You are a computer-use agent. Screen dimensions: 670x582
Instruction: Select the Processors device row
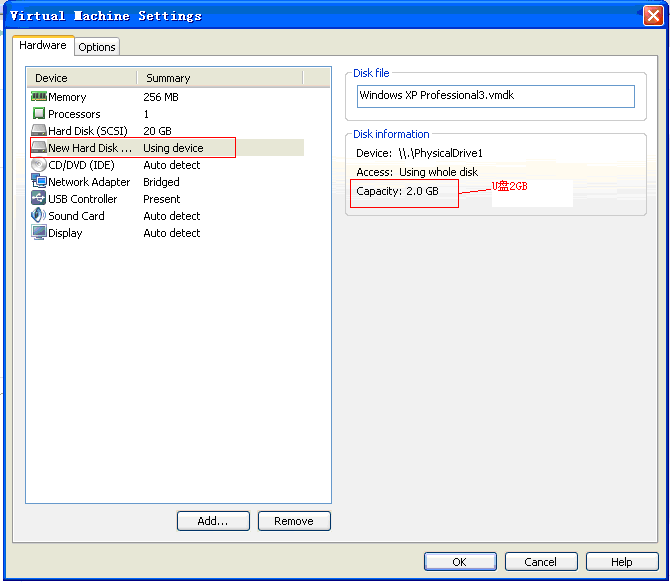point(167,114)
